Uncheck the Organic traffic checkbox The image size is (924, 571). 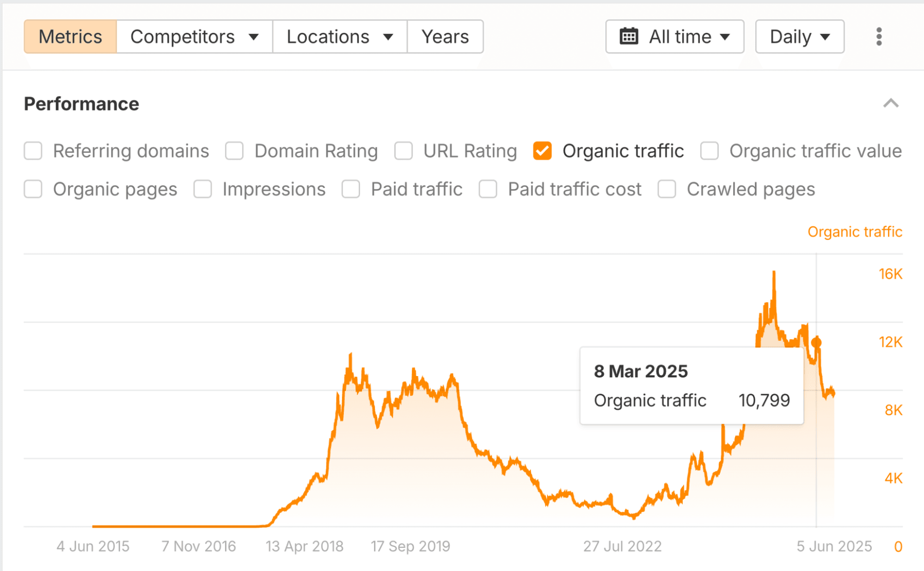pyautogui.click(x=542, y=151)
